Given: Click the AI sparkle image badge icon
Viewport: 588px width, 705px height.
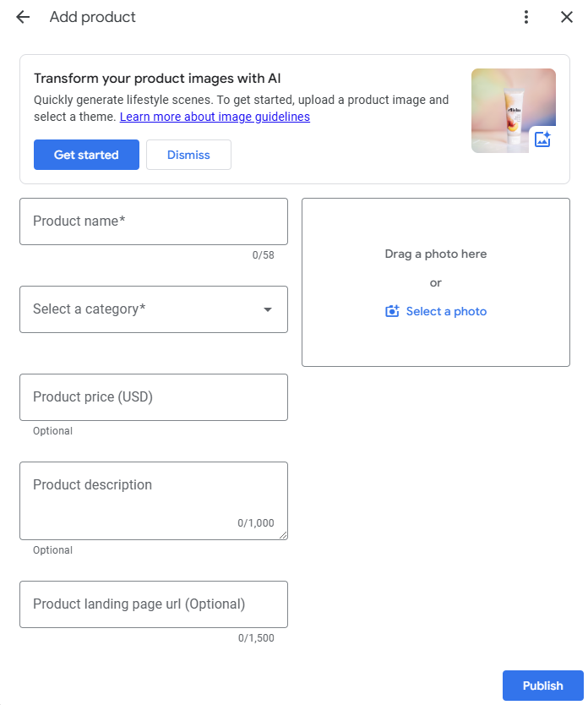Looking at the screenshot, I should pos(542,139).
